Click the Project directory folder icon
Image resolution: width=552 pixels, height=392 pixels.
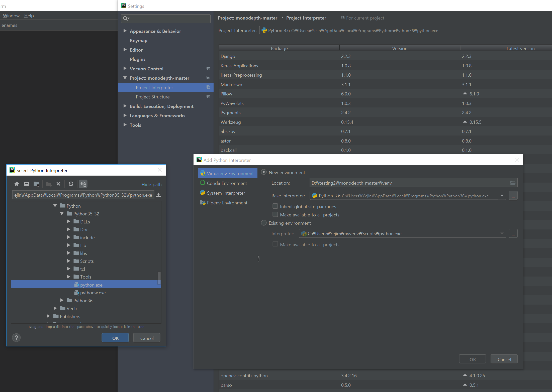(x=36, y=184)
